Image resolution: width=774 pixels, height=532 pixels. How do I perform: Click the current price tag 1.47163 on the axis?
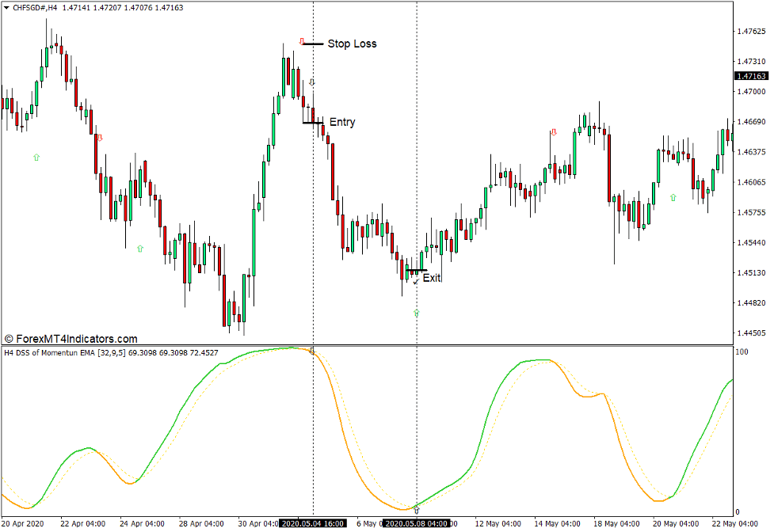tap(751, 74)
